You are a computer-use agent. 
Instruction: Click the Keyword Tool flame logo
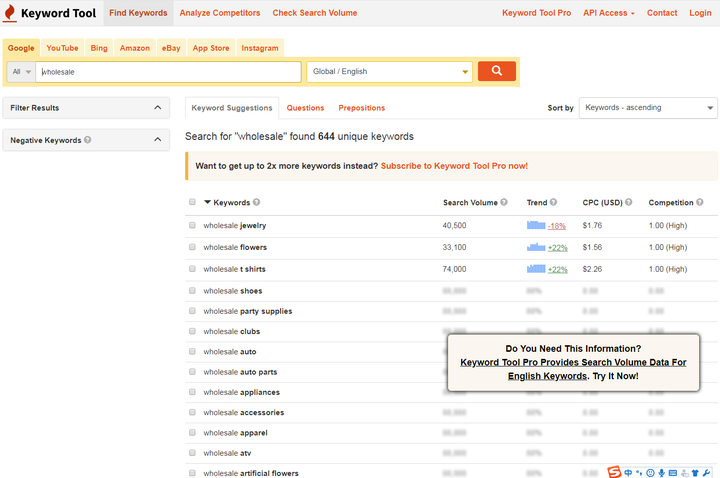coord(10,13)
